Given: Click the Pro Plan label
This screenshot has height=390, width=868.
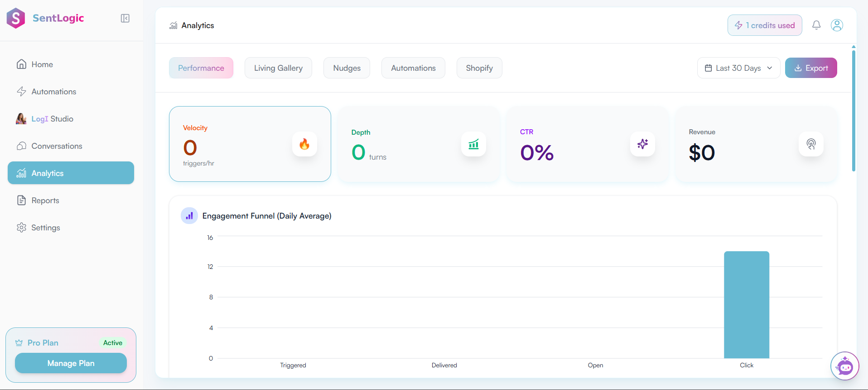Looking at the screenshot, I should (43, 343).
